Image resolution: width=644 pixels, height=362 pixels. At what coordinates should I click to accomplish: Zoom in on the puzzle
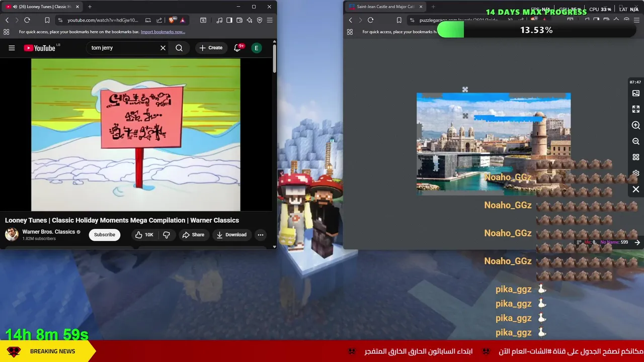coord(636,125)
